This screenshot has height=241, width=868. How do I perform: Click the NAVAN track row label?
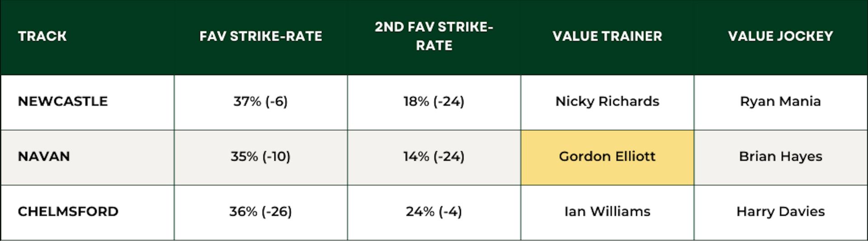coord(44,156)
